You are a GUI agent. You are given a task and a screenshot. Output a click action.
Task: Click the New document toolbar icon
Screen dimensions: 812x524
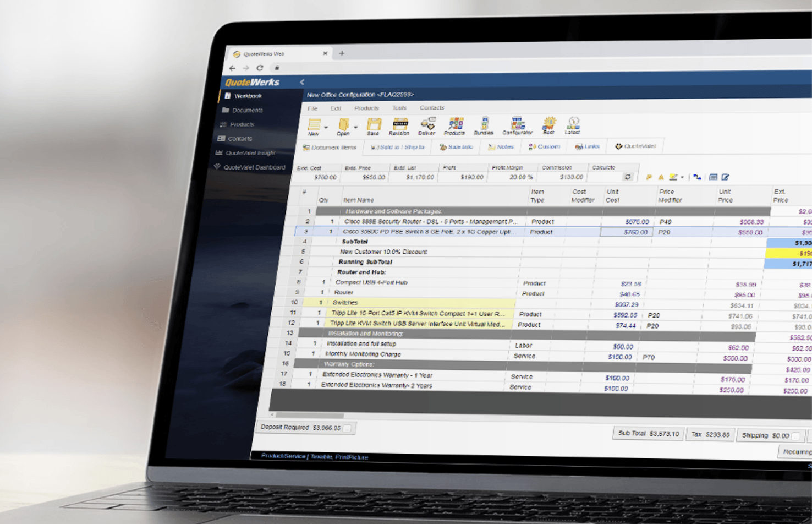[x=314, y=127]
